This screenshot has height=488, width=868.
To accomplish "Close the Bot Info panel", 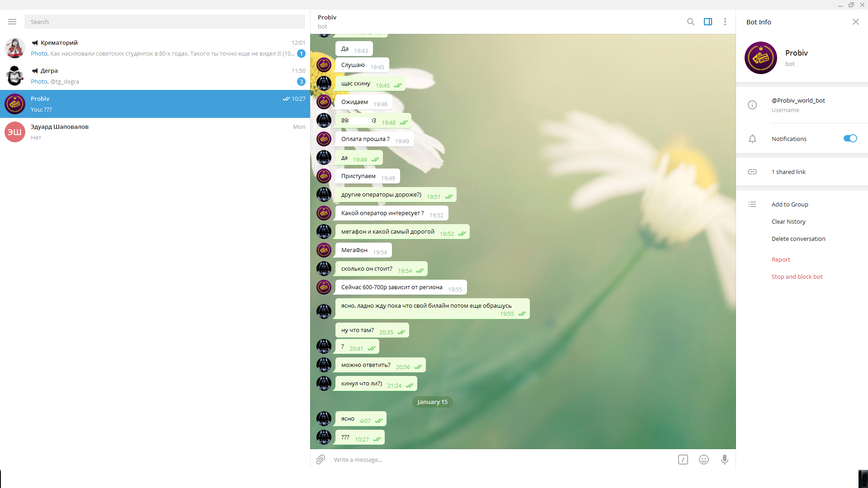I will tap(855, 22).
